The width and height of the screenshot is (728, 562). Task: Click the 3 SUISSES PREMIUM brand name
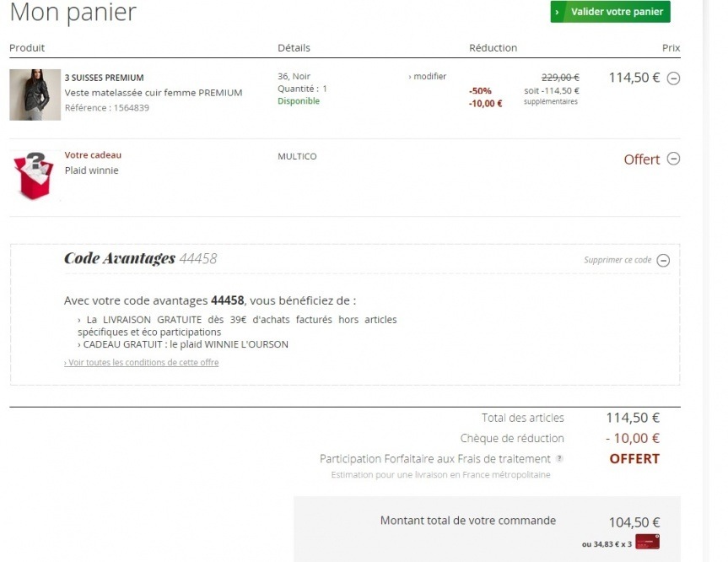pos(104,78)
